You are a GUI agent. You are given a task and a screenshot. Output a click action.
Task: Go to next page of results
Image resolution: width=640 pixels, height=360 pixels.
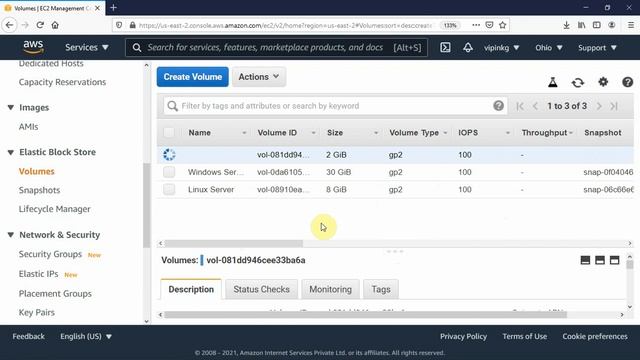(x=599, y=106)
